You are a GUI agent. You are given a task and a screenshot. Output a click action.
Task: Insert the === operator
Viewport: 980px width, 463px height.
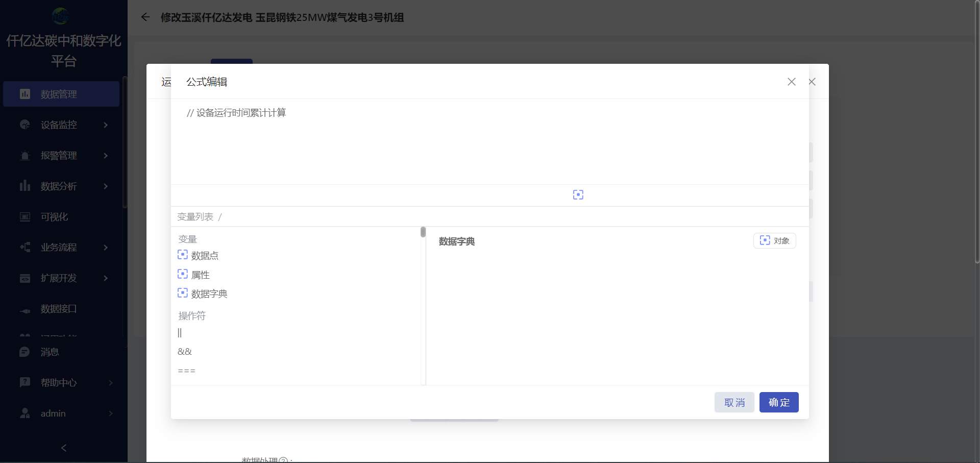(x=187, y=371)
